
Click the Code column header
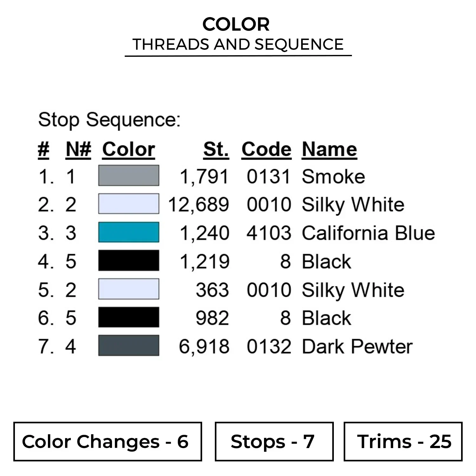tap(266, 149)
